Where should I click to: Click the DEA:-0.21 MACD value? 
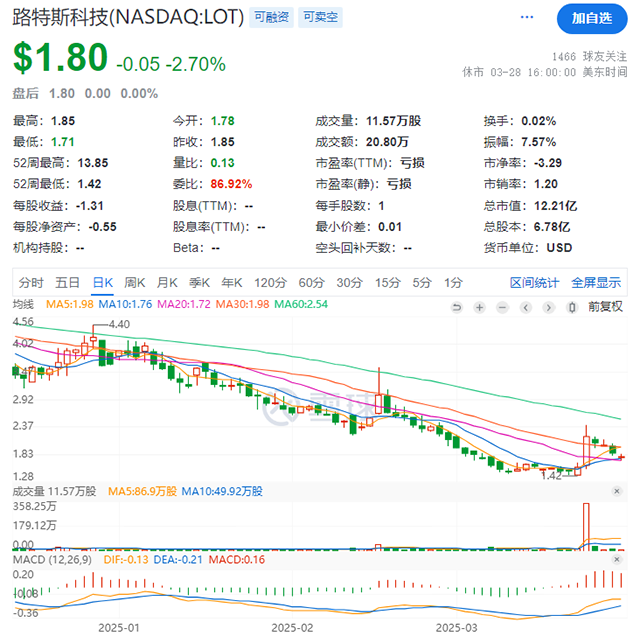(x=178, y=559)
